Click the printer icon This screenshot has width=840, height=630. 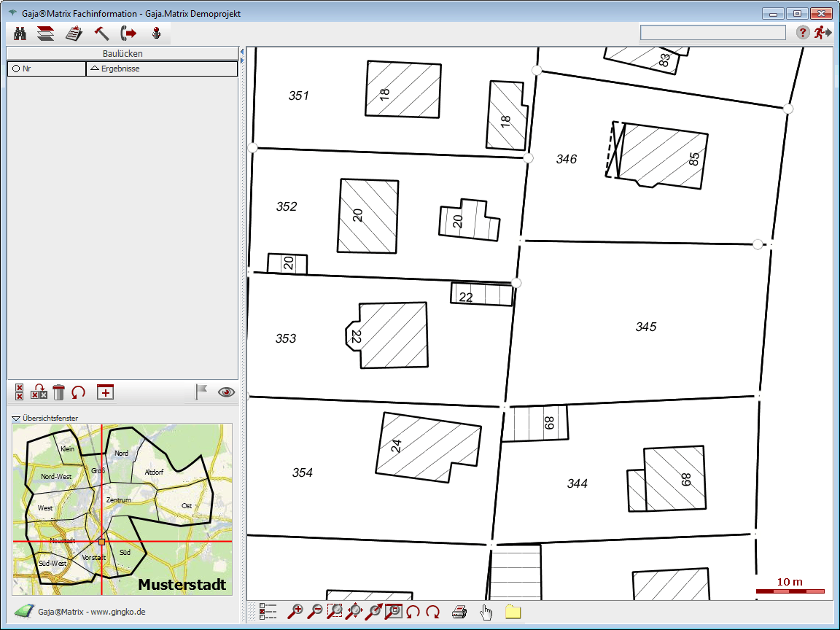[459, 612]
